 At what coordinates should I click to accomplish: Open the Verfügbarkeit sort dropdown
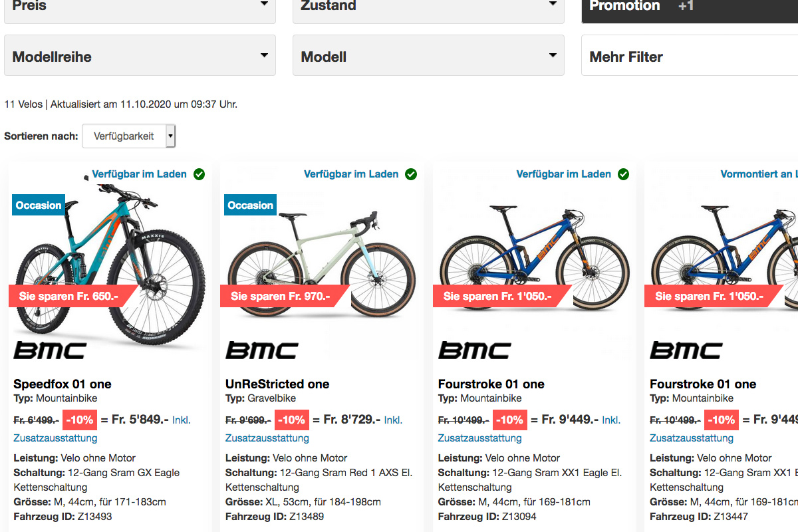(x=129, y=136)
